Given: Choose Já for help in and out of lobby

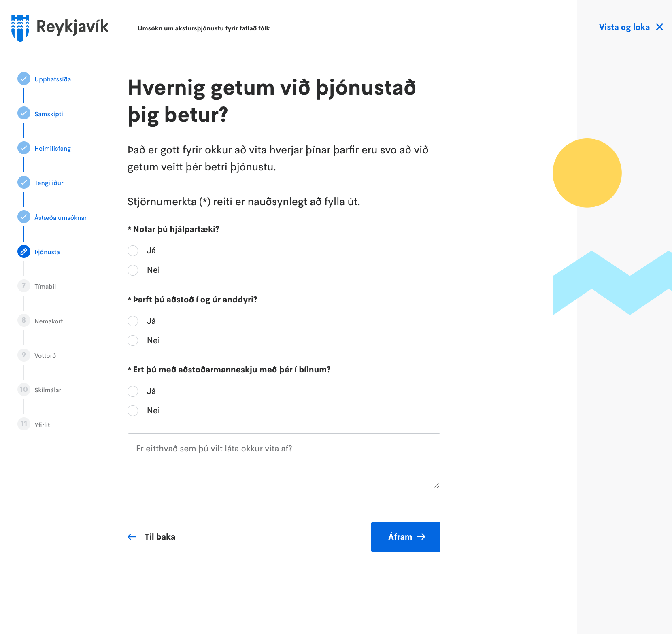Looking at the screenshot, I should click(133, 321).
